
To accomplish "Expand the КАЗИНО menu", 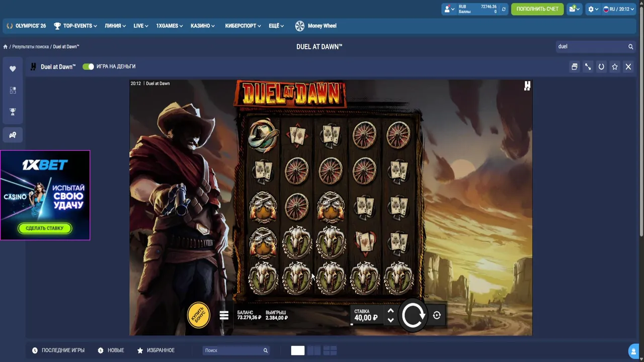I will (203, 26).
